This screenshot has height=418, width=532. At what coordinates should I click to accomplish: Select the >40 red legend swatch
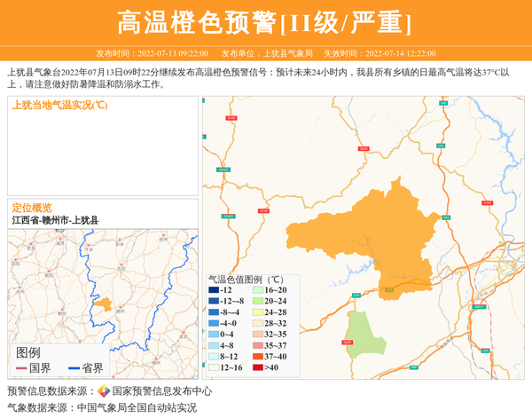[258, 367]
